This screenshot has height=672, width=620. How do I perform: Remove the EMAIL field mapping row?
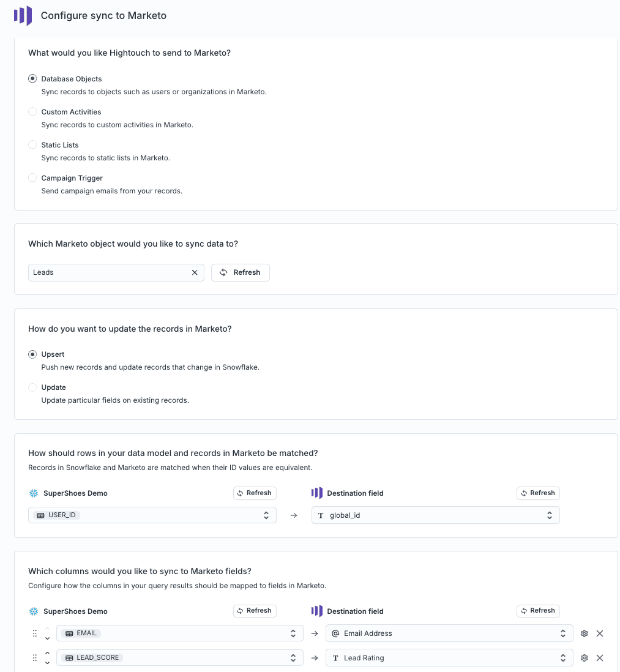(x=600, y=633)
